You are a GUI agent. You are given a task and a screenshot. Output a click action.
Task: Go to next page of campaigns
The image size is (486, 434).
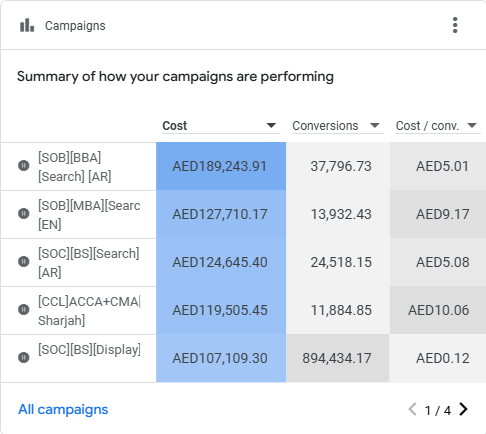click(463, 409)
